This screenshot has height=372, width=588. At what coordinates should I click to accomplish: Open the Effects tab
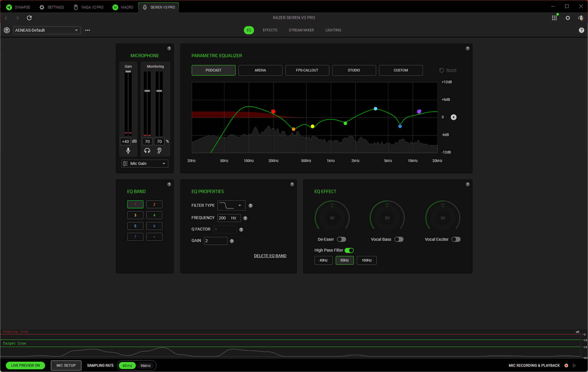coord(270,30)
